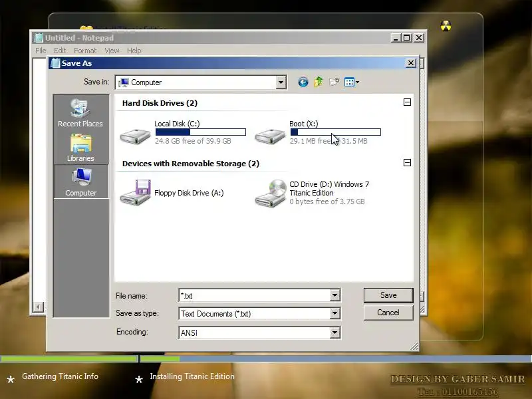Image resolution: width=532 pixels, height=399 pixels.
Task: Open Notepad View menu
Action: click(112, 51)
